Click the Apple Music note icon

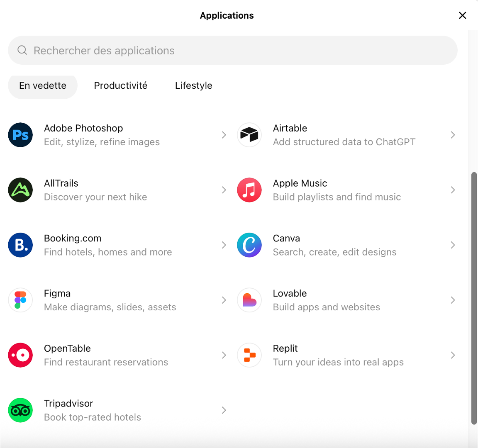[249, 190]
